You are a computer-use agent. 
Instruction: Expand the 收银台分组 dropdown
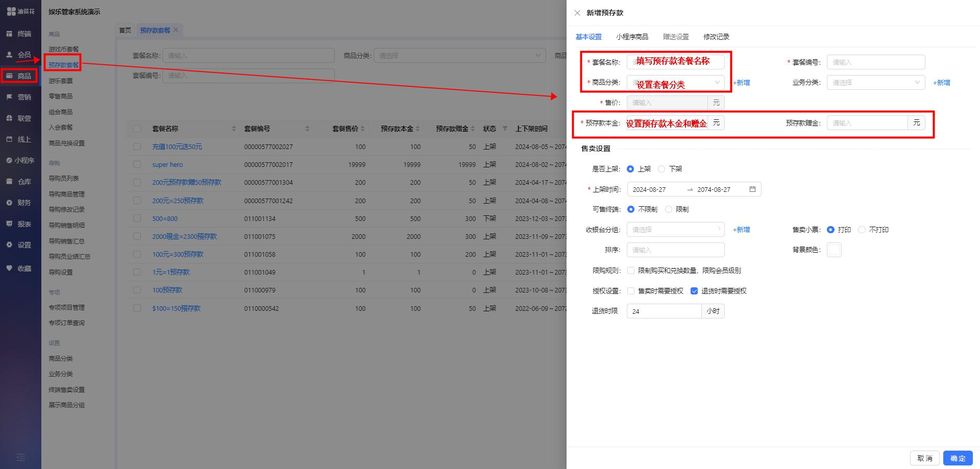coord(675,230)
